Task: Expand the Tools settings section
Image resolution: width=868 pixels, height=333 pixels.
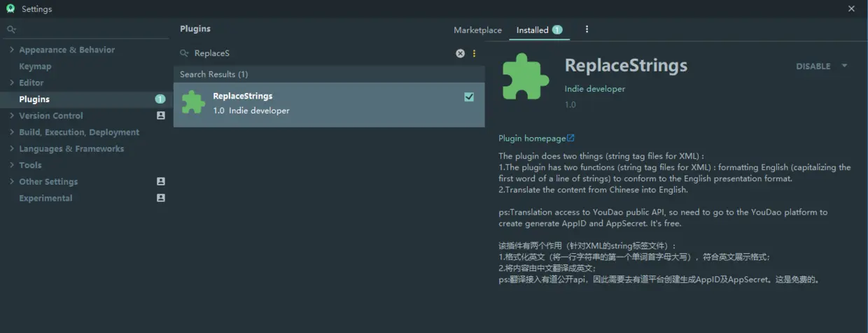Action: [12, 165]
